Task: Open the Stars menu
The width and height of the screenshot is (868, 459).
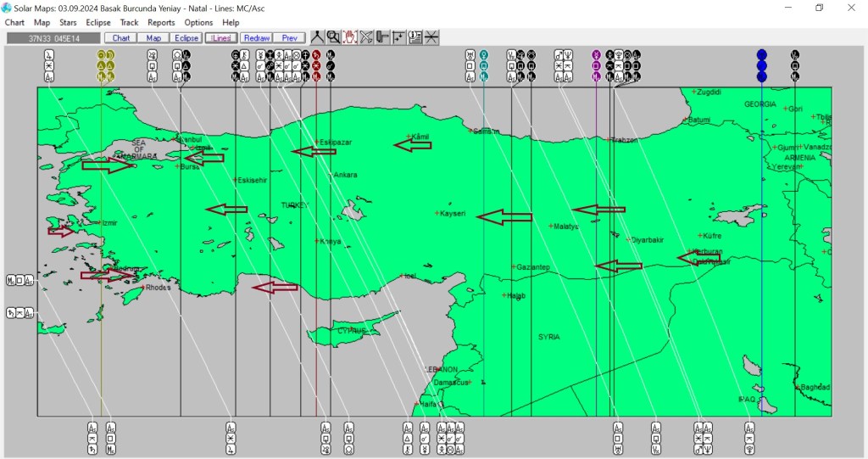Action: point(68,23)
